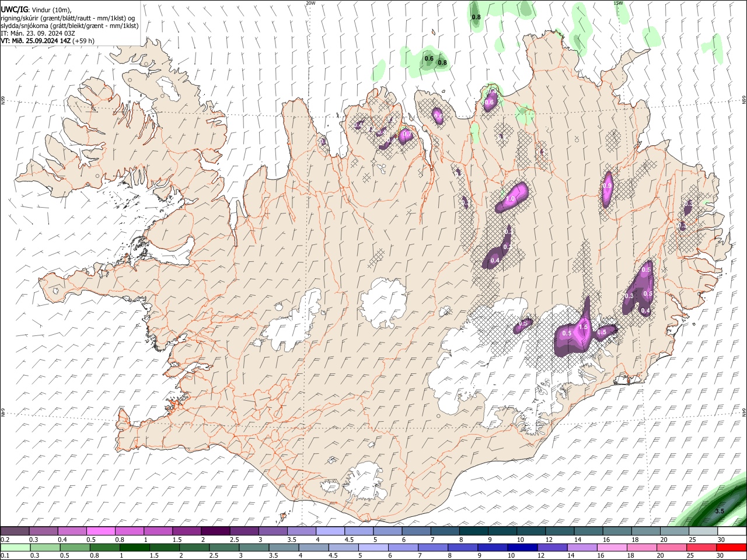Pick the dark teal upper-row swatch starting at 8
This screenshot has width=747, height=560.
click(x=473, y=531)
